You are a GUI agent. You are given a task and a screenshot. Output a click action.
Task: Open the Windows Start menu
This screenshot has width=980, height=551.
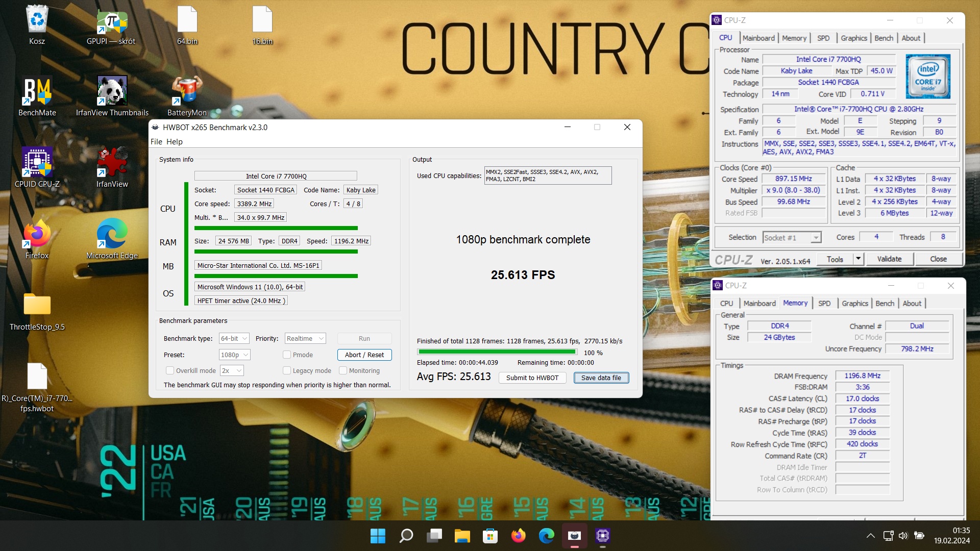pos(378,536)
